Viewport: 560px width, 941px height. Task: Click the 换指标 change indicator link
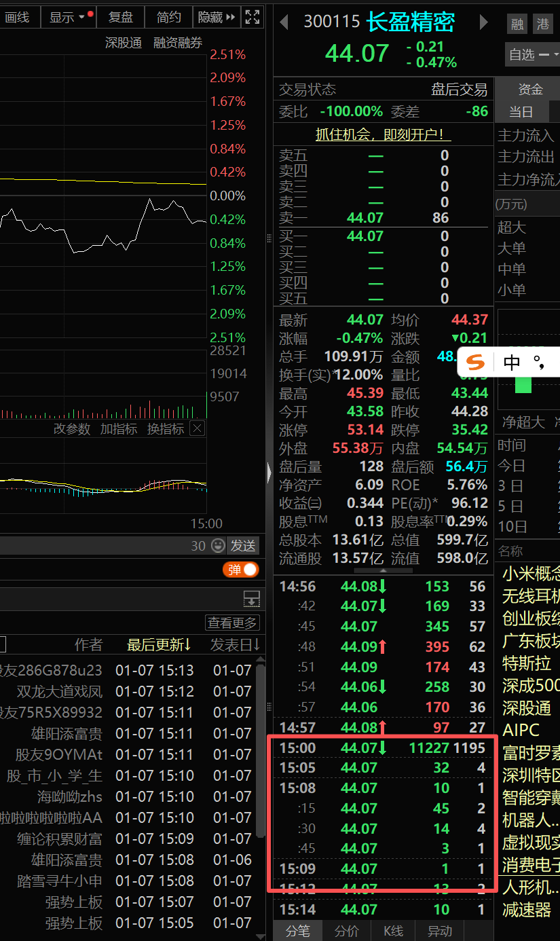click(x=166, y=428)
